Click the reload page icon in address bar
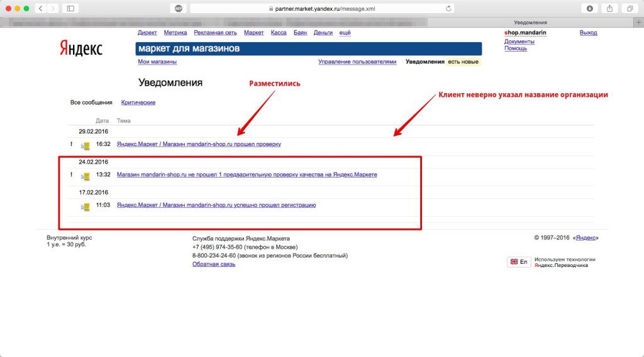This screenshot has width=644, height=357. (448, 9)
